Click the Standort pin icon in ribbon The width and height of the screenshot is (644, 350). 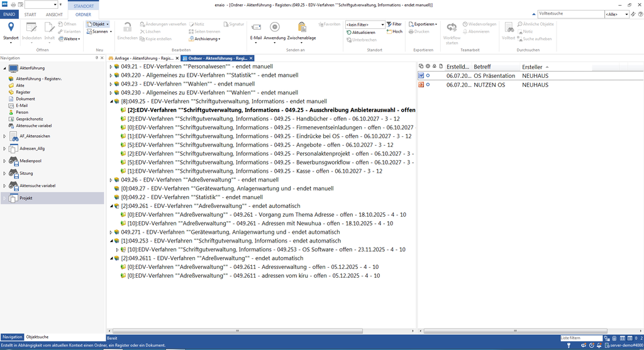(x=10, y=27)
